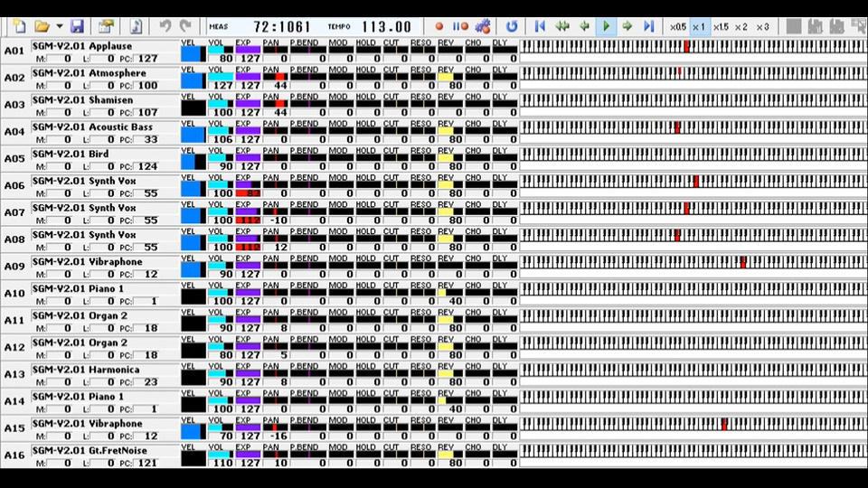Step back one measure
This screenshot has height=488, width=868.
tap(585, 26)
